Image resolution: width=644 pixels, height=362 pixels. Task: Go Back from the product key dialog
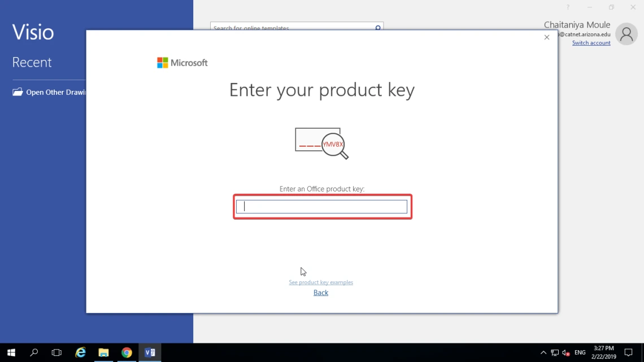(x=321, y=293)
